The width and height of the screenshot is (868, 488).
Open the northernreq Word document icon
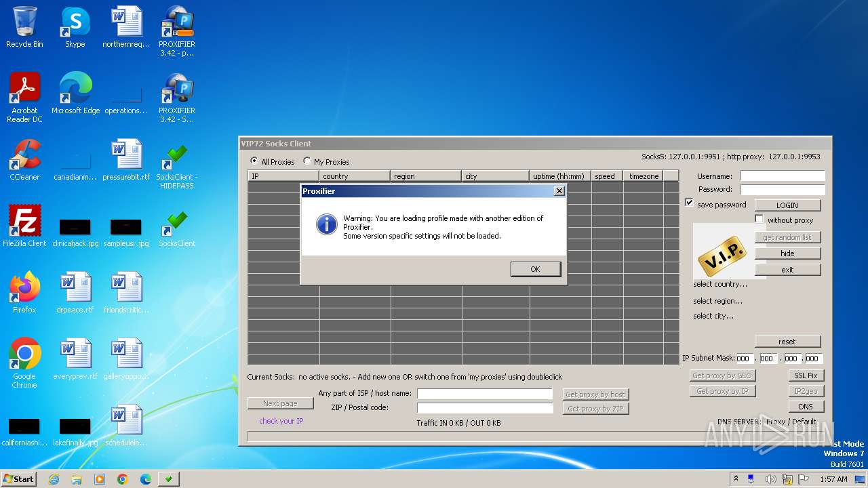click(x=125, y=27)
